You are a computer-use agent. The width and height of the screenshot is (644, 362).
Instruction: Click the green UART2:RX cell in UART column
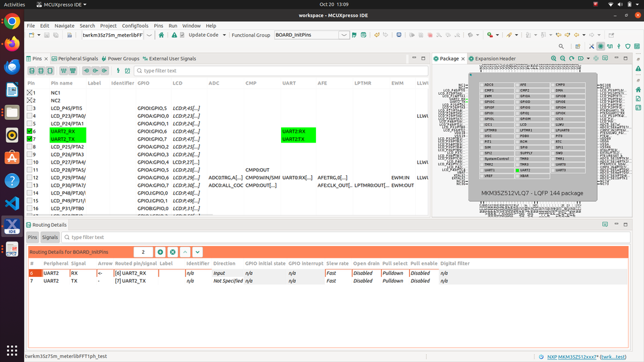click(298, 131)
